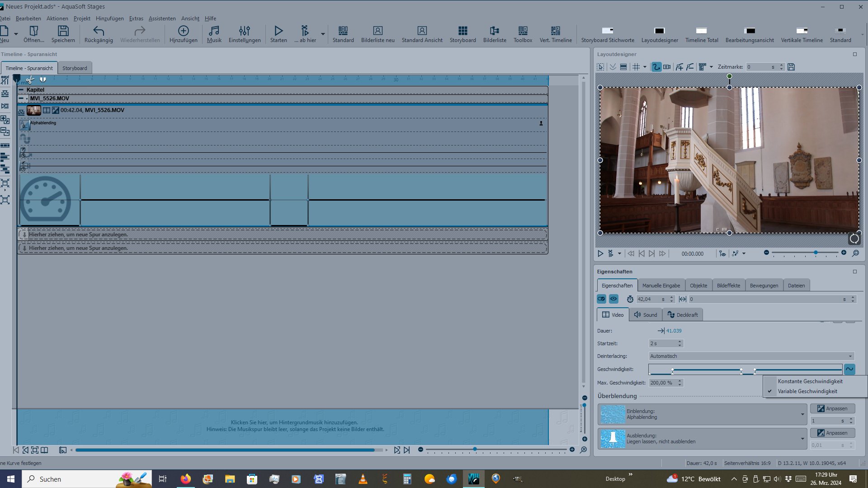
Task: Click the save icon next to Zeitmarke
Action: [791, 67]
